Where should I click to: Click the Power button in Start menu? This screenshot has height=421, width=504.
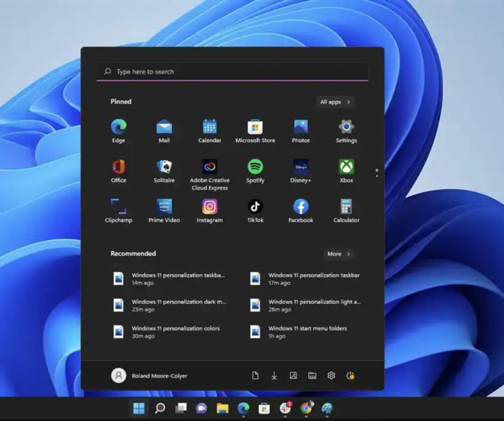[x=350, y=376]
